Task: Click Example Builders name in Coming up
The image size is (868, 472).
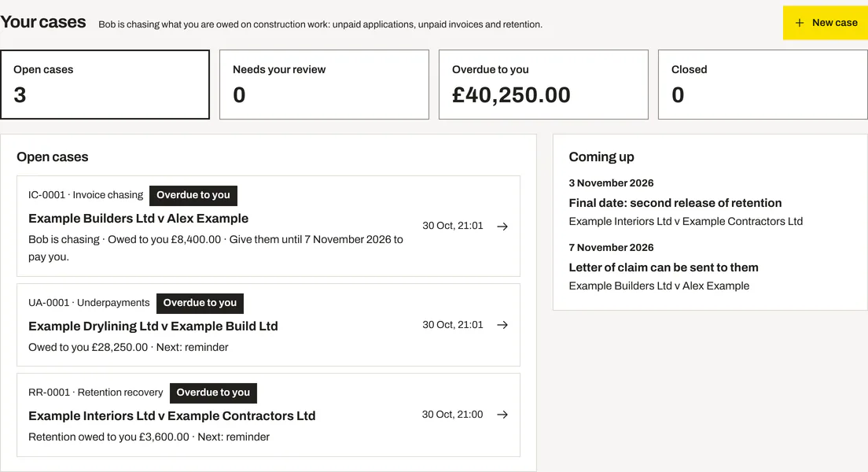Action: tap(660, 286)
